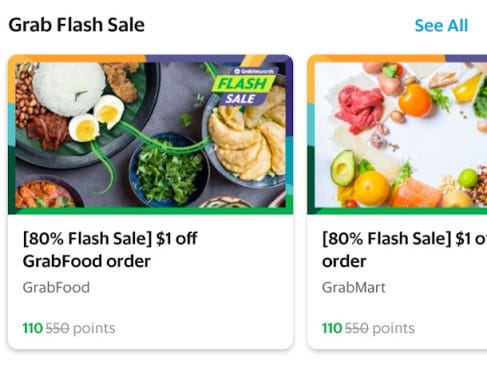Tap the boiled egg halves in food photo
The image size is (487, 369).
(x=97, y=118)
